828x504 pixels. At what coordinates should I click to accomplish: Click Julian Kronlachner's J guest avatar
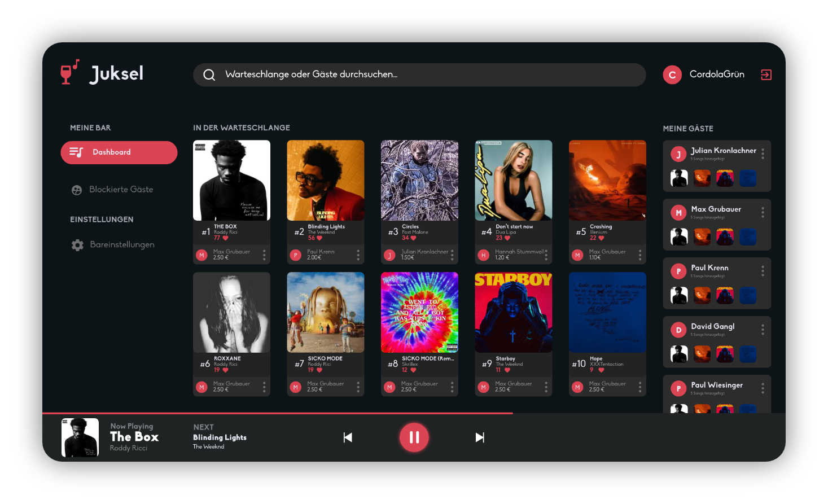click(678, 154)
